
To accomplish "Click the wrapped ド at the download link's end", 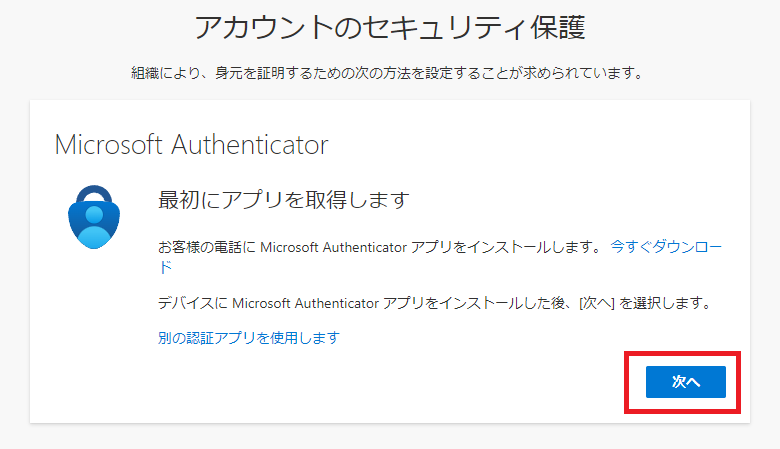I will pyautogui.click(x=165, y=267).
